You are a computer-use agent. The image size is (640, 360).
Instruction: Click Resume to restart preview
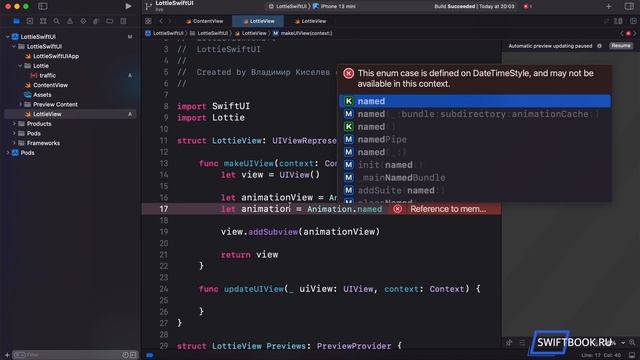[621, 46]
